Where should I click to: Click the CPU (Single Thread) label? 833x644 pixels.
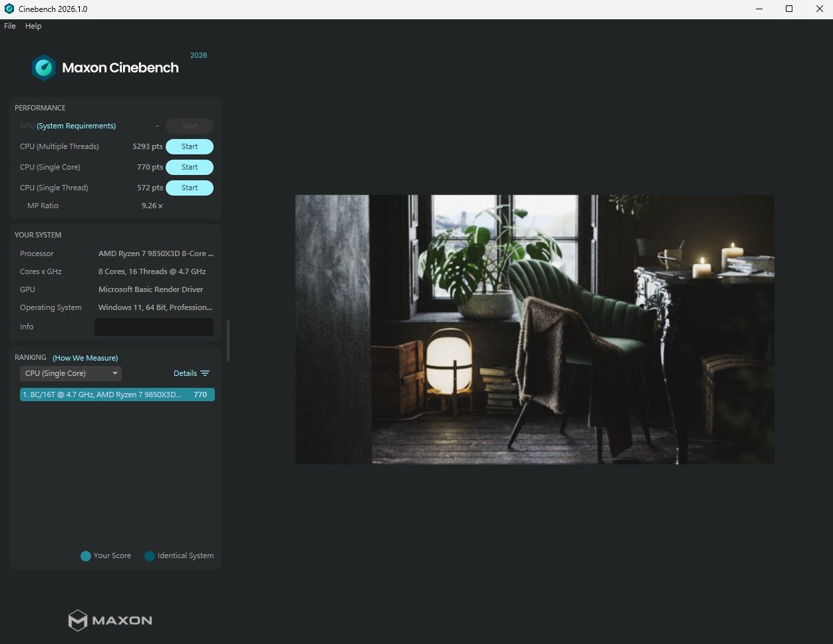click(54, 188)
